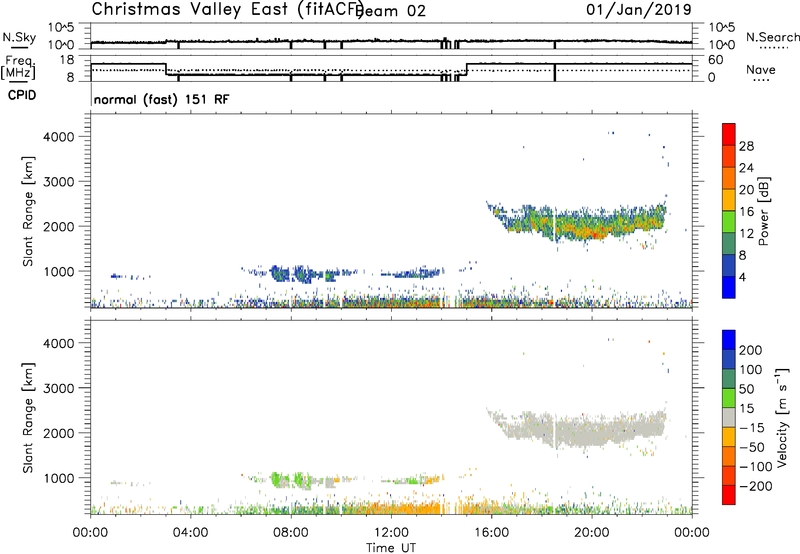
Task: Click the "20:00" time axis label
Action: click(x=591, y=533)
